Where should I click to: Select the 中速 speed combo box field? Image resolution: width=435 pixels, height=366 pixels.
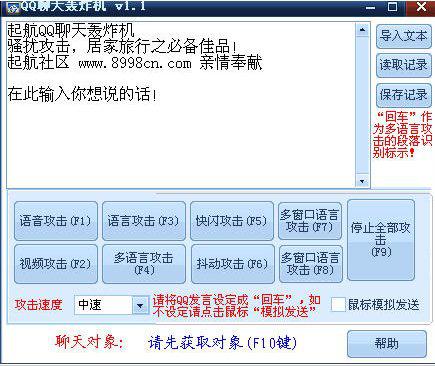[x=111, y=305]
